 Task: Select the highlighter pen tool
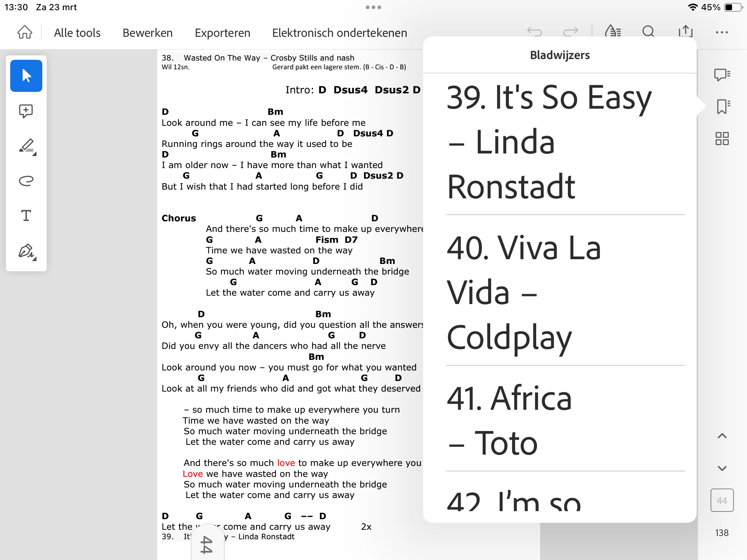(x=27, y=146)
